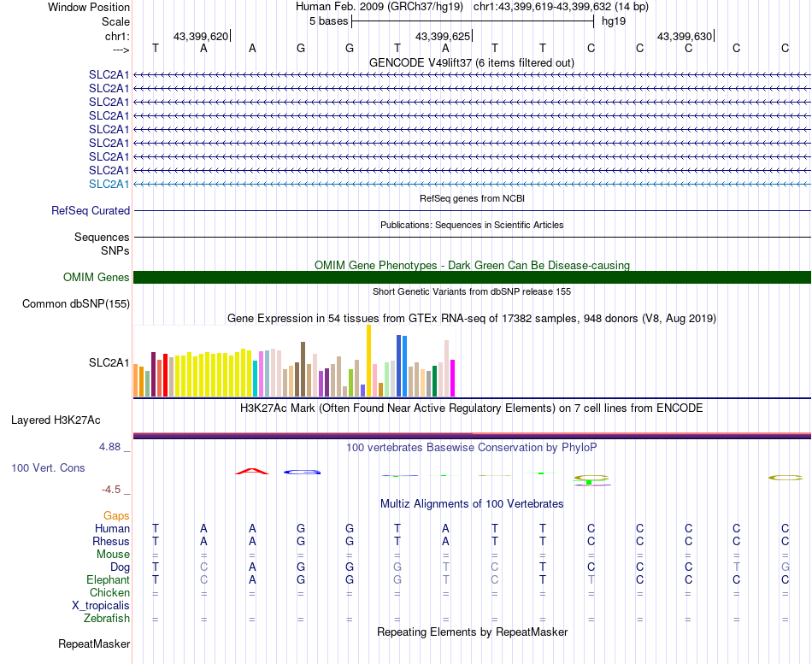This screenshot has width=812, height=664.
Task: Click the 43,399,625 coordinate label
Action: coord(443,36)
